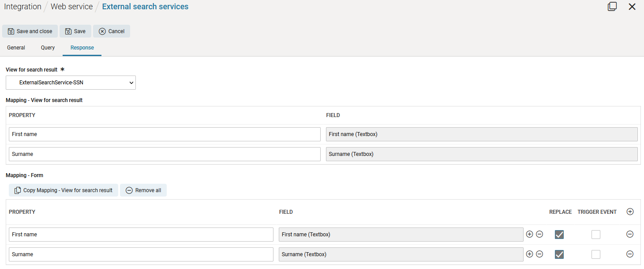The image size is (644, 269).
Task: Open the Web service breadcrumb link
Action: click(x=71, y=6)
